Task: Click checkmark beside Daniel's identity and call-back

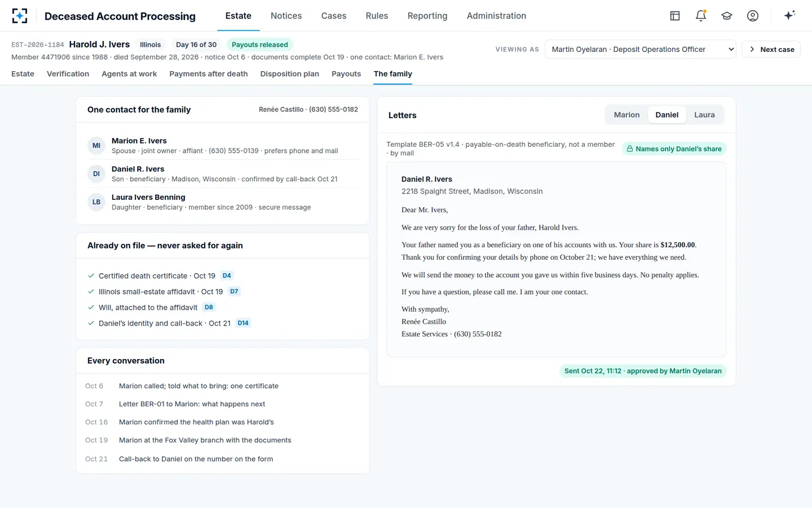Action: [x=91, y=323]
